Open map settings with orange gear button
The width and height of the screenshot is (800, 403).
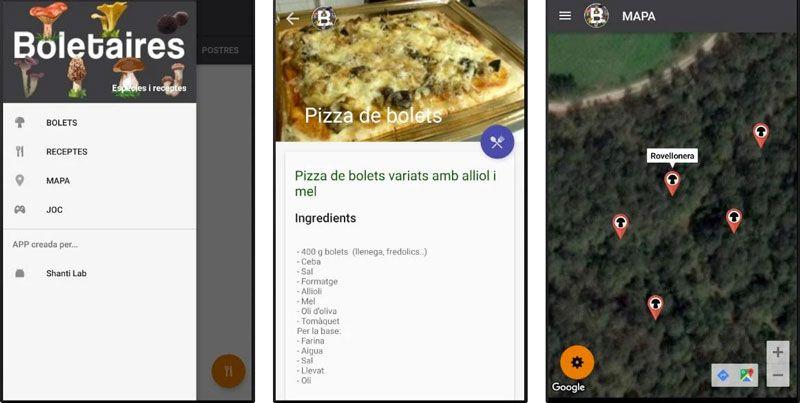[577, 363]
